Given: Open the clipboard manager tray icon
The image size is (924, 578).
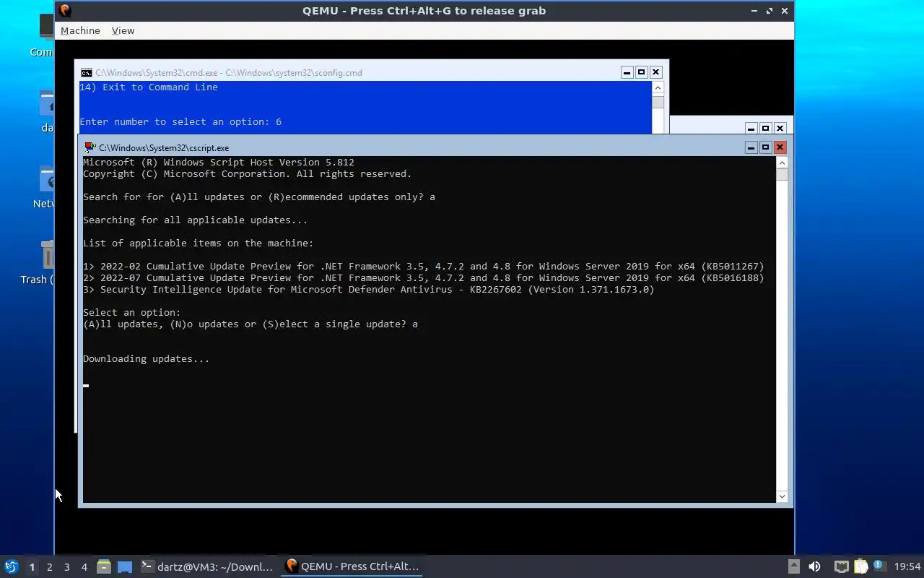Looking at the screenshot, I should (x=860, y=566).
